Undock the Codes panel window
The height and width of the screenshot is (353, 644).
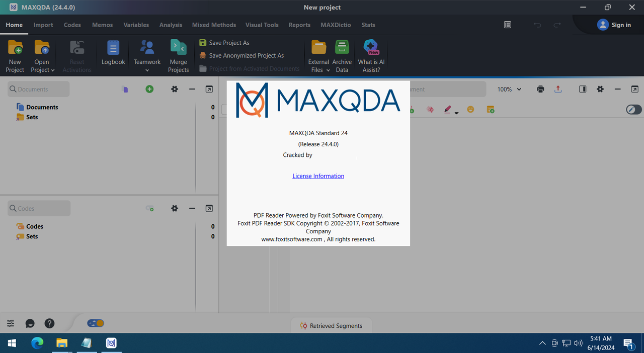point(209,208)
